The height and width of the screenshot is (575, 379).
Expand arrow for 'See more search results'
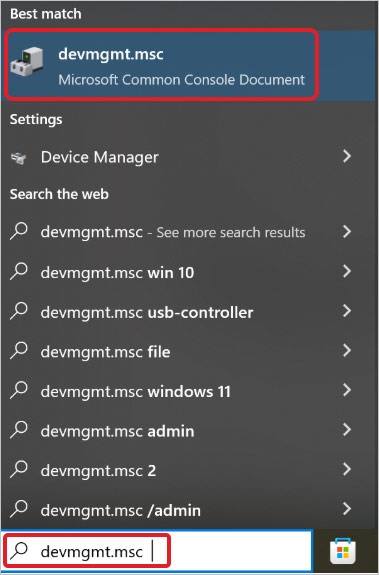346,231
